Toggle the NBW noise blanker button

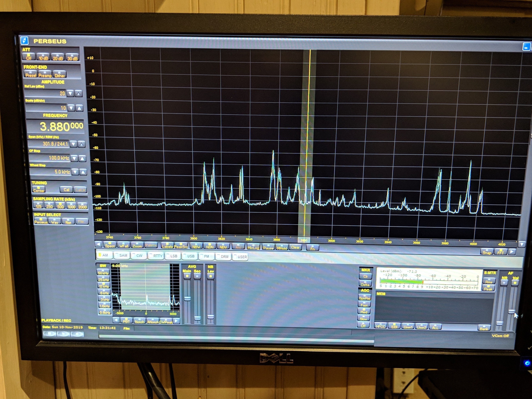pos(196,246)
